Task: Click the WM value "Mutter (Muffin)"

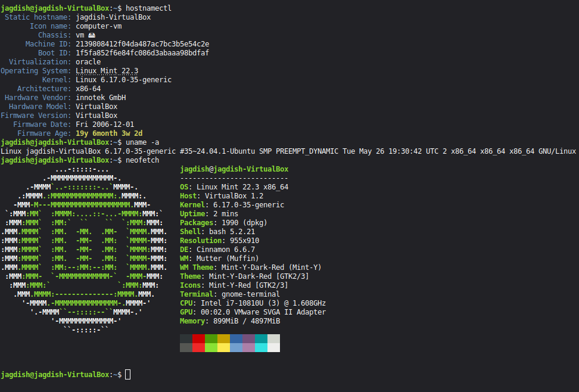Action: click(228, 258)
